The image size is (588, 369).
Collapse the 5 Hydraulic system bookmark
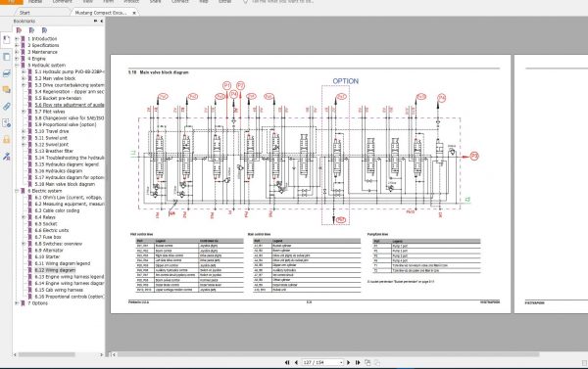pyautogui.click(x=17, y=66)
